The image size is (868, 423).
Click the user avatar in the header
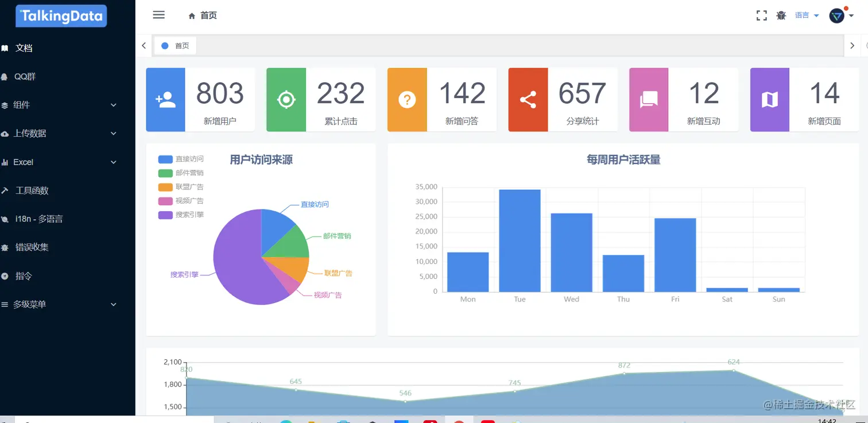[837, 15]
